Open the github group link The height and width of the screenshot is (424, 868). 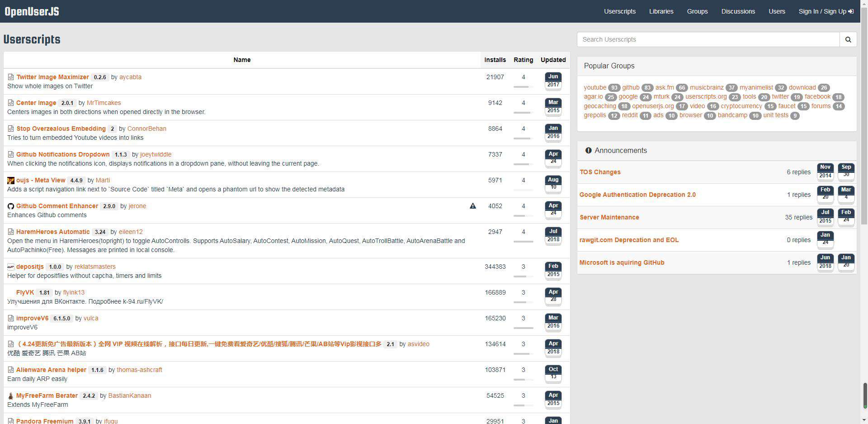631,87
